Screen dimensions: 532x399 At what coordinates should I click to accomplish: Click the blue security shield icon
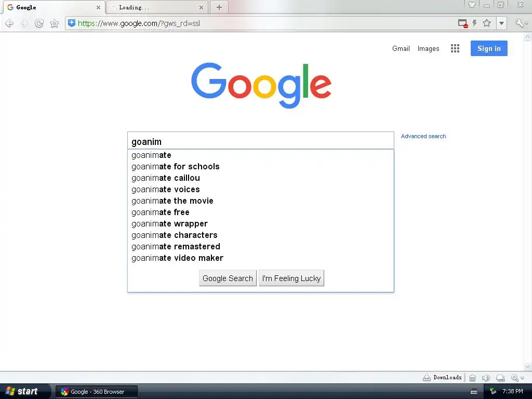[x=72, y=23]
